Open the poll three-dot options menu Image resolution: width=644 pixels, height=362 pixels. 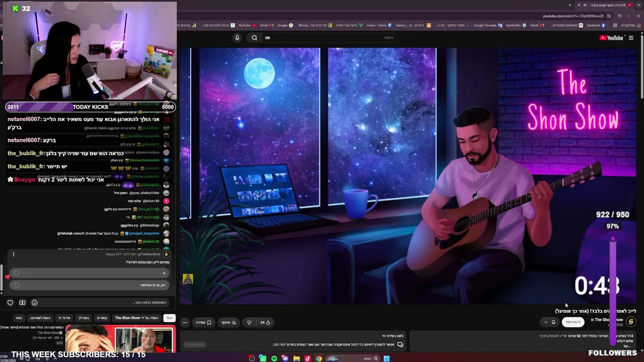tap(14, 254)
